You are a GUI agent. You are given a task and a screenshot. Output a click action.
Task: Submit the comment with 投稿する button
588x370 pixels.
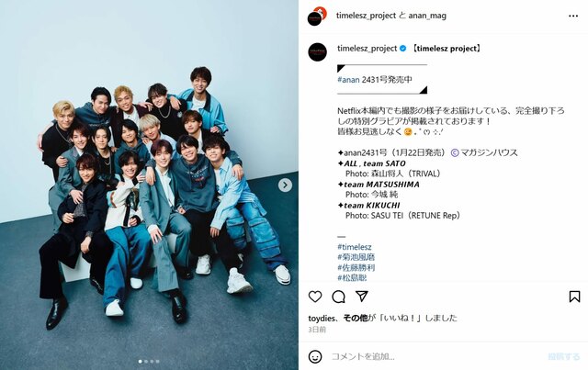click(563, 356)
